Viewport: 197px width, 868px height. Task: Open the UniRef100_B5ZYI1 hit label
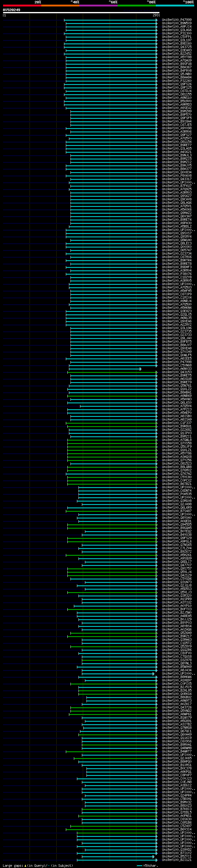(x=176, y=857)
